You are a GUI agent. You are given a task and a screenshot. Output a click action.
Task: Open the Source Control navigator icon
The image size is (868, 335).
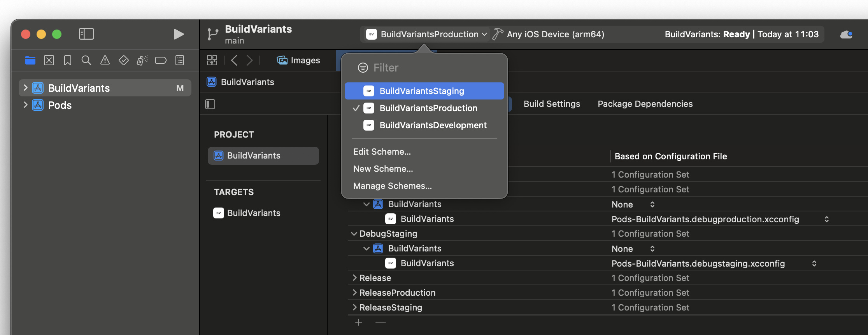pos(49,60)
